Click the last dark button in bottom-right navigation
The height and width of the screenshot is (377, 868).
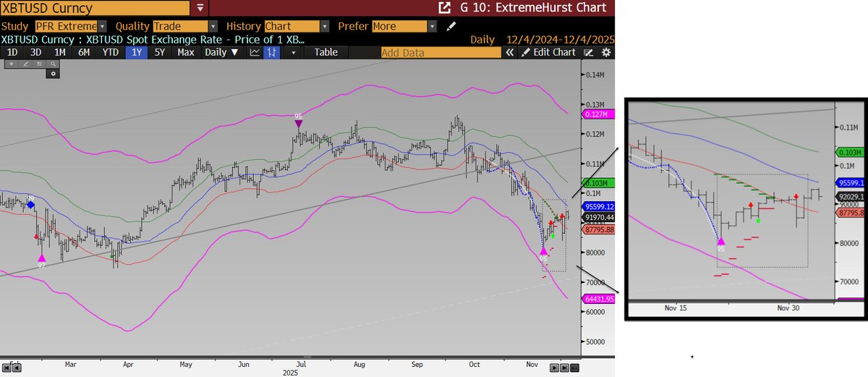pyautogui.click(x=574, y=368)
